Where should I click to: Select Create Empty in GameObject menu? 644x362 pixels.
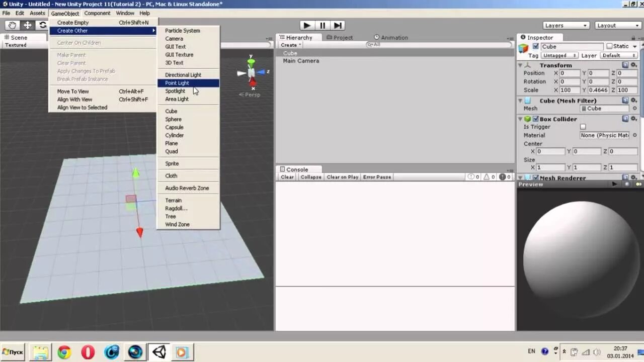(x=103, y=23)
